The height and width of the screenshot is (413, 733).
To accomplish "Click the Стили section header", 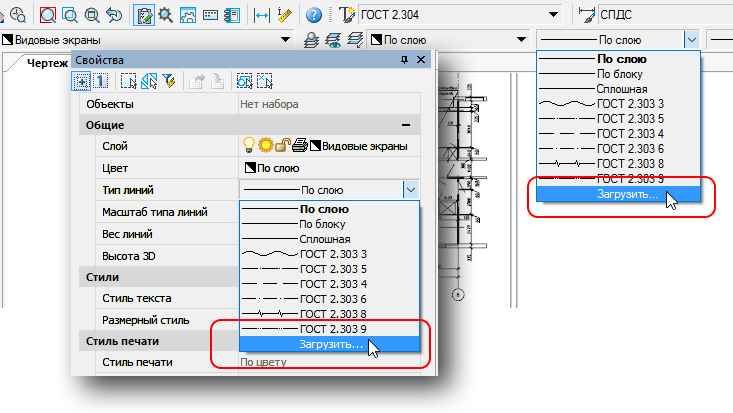I will [x=159, y=277].
